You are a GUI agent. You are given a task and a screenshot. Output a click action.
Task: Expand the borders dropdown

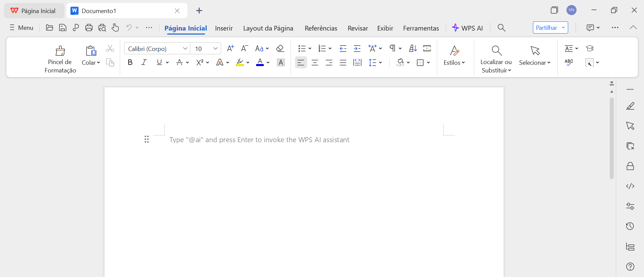[429, 63]
